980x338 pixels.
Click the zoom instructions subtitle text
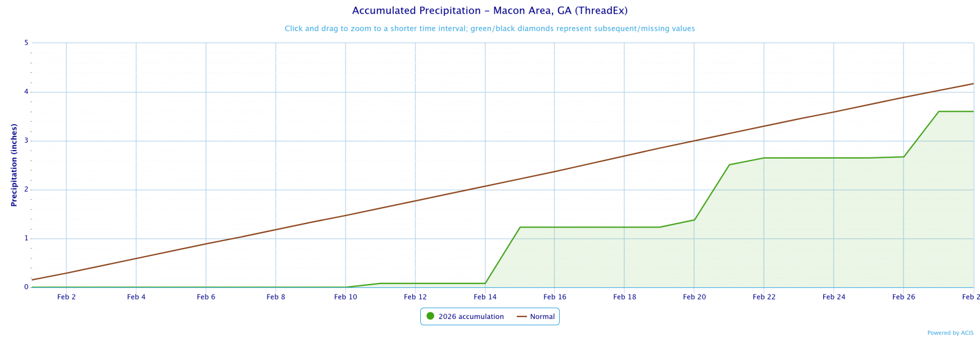tap(489, 29)
